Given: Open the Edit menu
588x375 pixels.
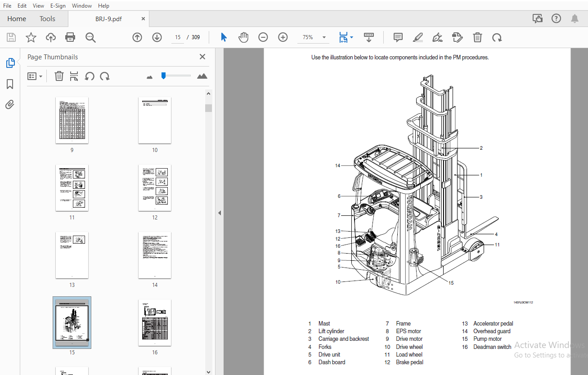Looking at the screenshot, I should click(22, 5).
